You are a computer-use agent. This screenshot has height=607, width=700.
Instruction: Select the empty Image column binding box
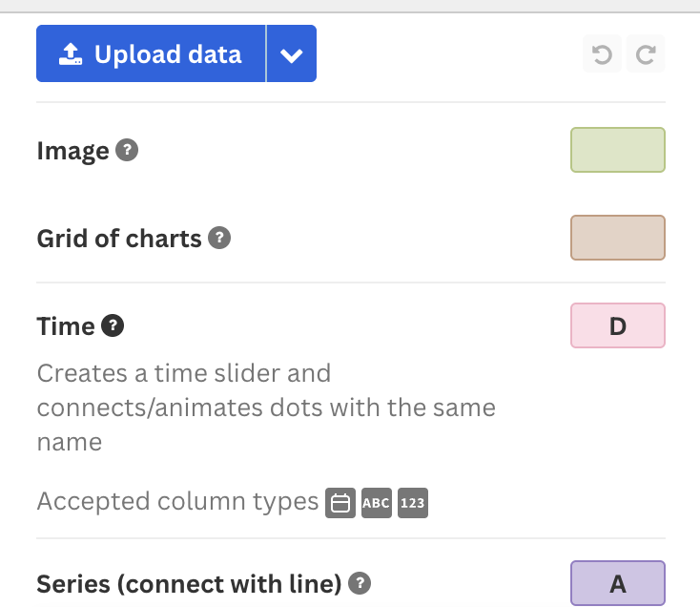pos(618,150)
